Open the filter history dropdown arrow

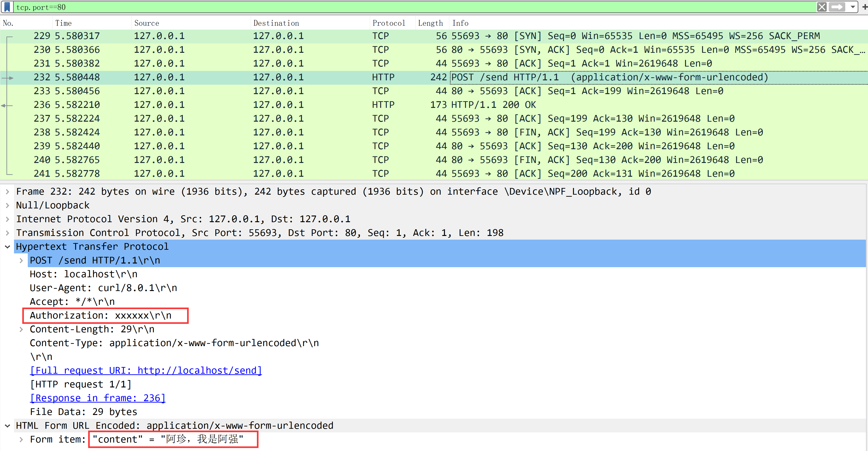(x=853, y=7)
